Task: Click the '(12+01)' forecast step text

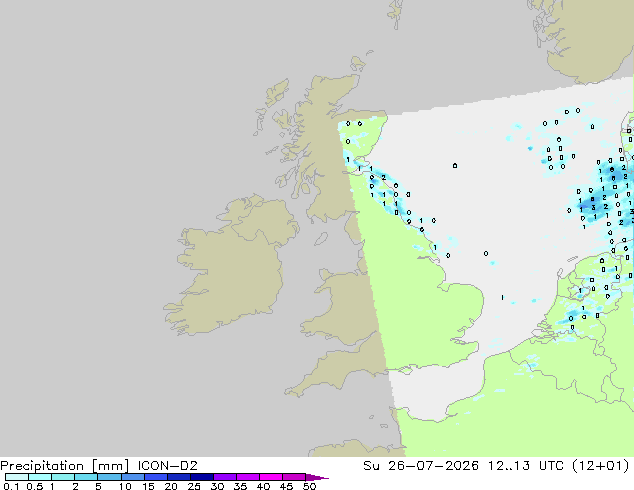Action: pyautogui.click(x=601, y=465)
